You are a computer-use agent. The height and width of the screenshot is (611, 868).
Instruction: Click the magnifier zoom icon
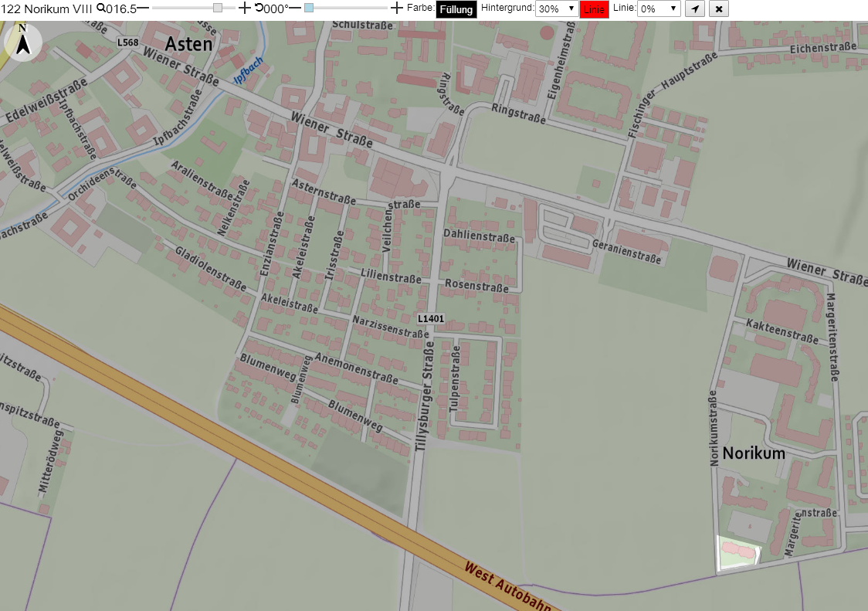[x=100, y=8]
